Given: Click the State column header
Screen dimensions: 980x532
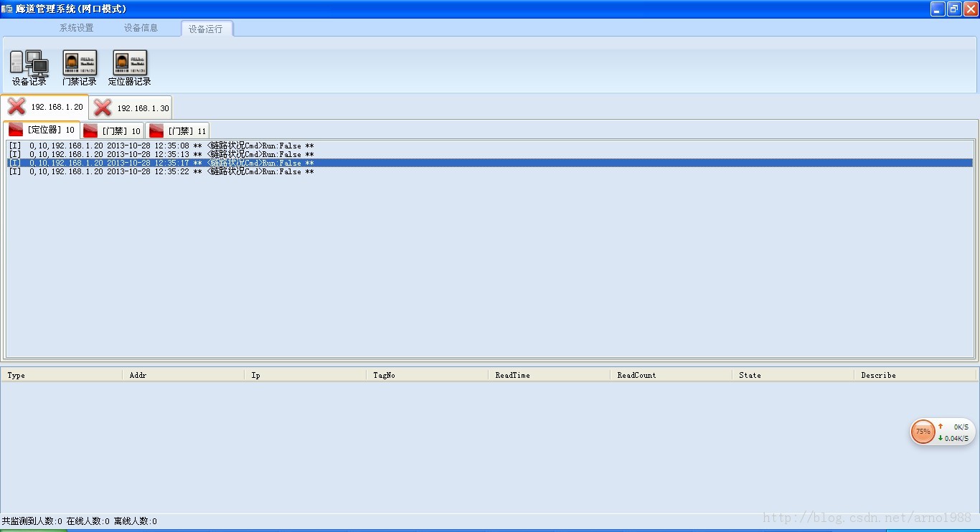Looking at the screenshot, I should [793, 375].
